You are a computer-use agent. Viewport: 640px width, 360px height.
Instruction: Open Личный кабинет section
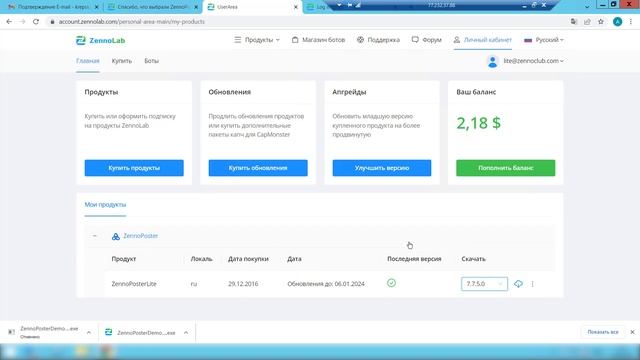coord(482,40)
